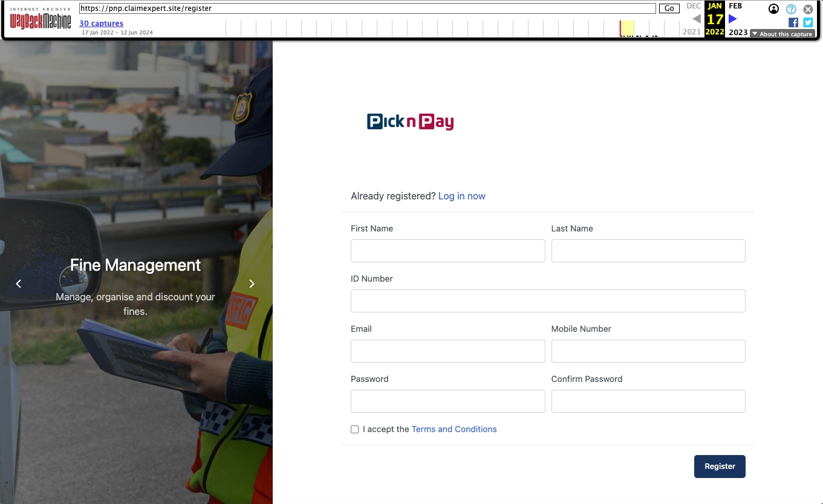Tick the accept Terms and Conditions checkbox
Screen dimensions: 823x504
click(x=355, y=429)
